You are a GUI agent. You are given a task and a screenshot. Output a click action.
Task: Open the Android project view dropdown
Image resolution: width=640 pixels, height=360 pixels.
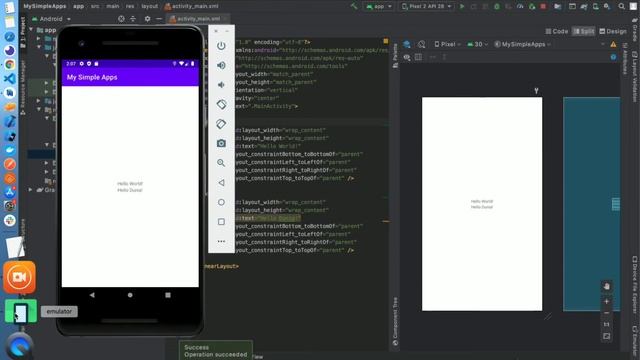[x=51, y=19]
